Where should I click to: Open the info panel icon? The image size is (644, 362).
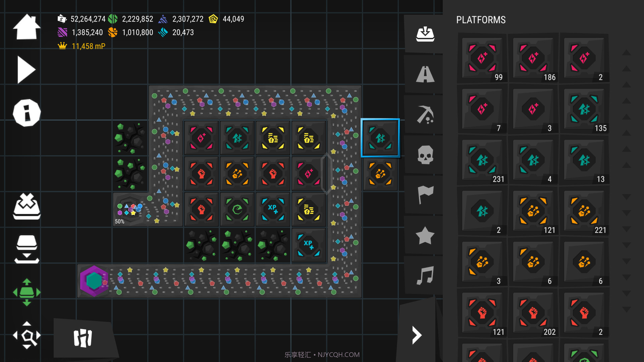(x=26, y=113)
